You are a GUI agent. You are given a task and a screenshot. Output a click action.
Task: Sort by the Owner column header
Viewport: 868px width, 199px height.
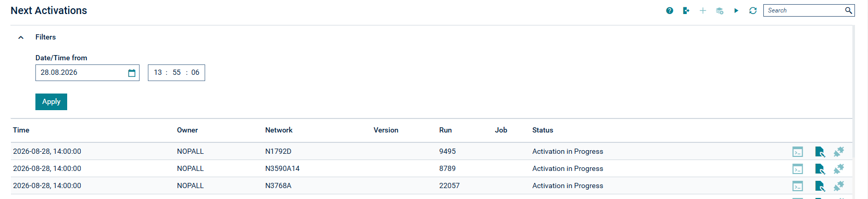pos(187,130)
